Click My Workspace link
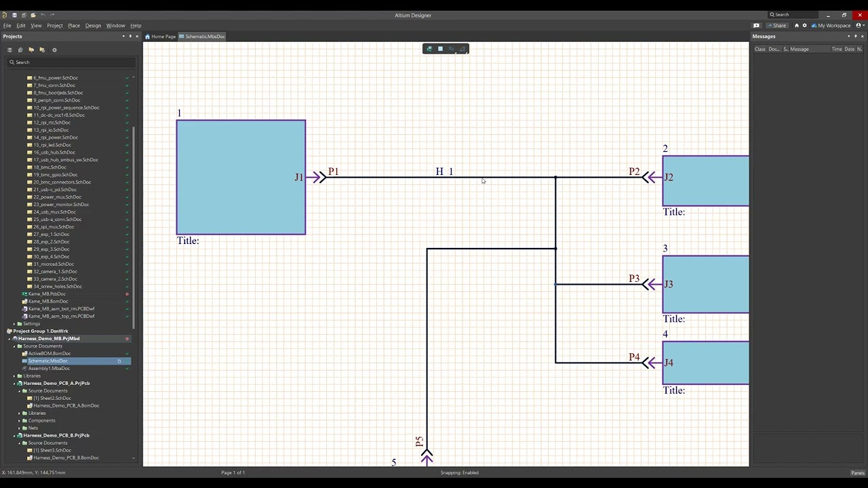The height and width of the screenshot is (488, 868). tap(833, 26)
